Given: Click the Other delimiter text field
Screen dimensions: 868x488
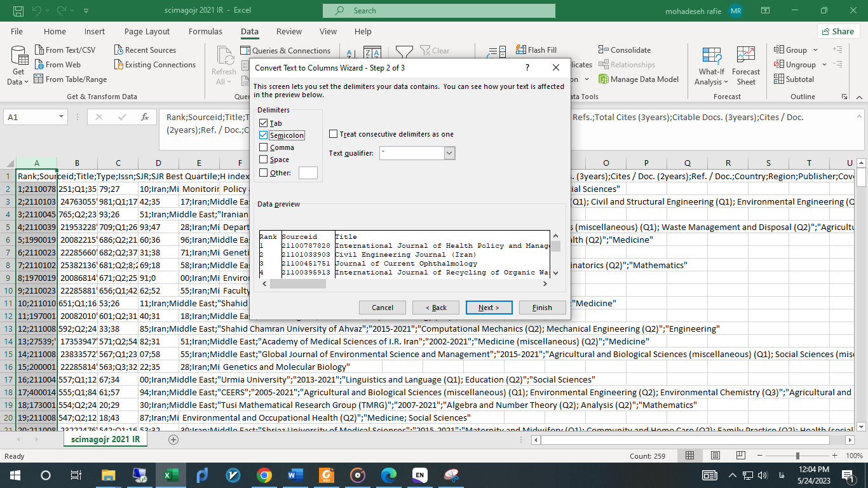Looking at the screenshot, I should (308, 173).
